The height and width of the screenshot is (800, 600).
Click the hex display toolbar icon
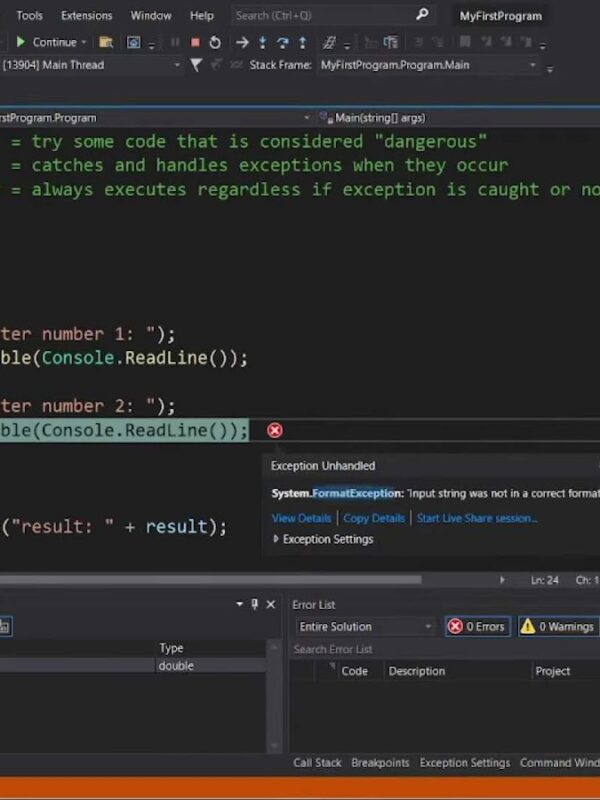pyautogui.click(x=329, y=42)
